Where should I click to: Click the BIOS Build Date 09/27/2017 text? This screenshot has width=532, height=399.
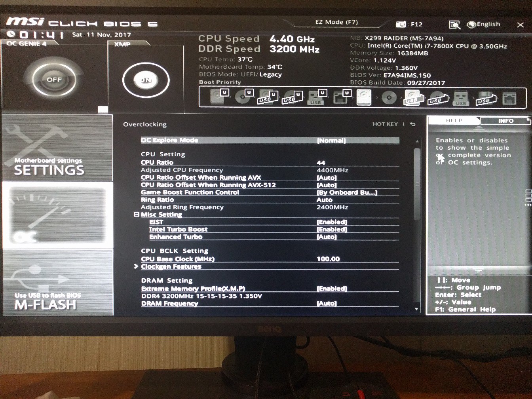(x=397, y=83)
